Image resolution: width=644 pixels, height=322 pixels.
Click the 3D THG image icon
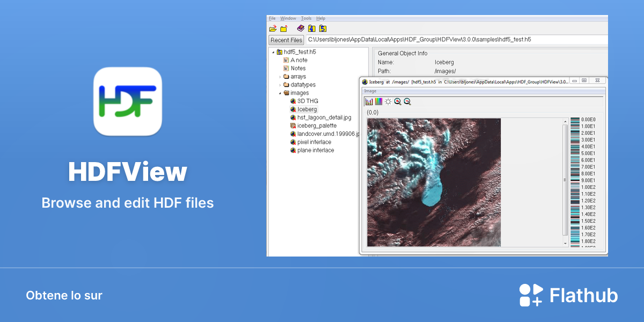pos(293,101)
